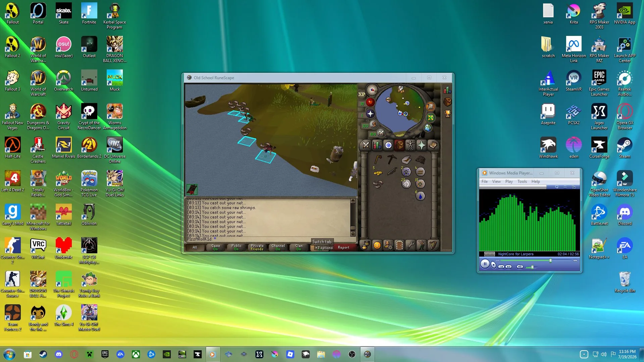Click the hitpoints heart orb
Screen dimensions: 644x362
tap(370, 102)
